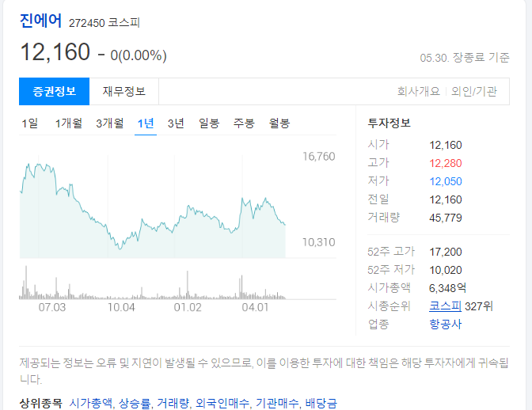Click the 고가 value 12,280
Viewport: 532px width, 410px height.
pyautogui.click(x=446, y=163)
